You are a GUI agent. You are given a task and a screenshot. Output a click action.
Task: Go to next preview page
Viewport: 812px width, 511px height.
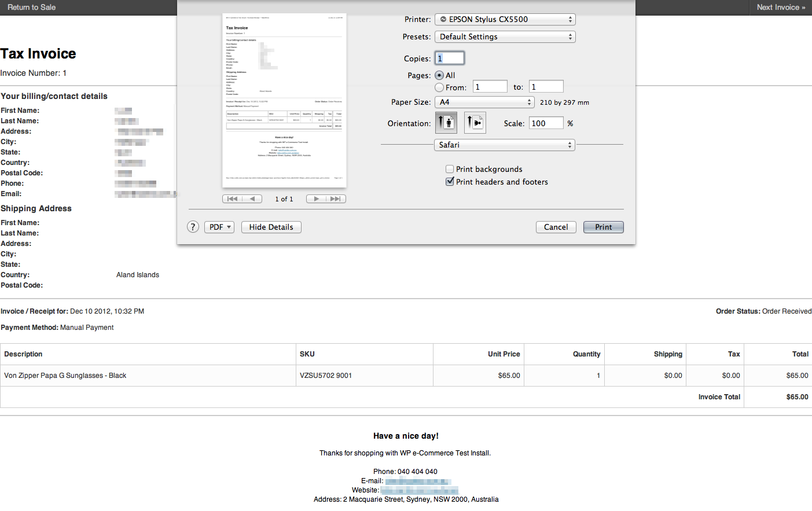[x=316, y=198]
